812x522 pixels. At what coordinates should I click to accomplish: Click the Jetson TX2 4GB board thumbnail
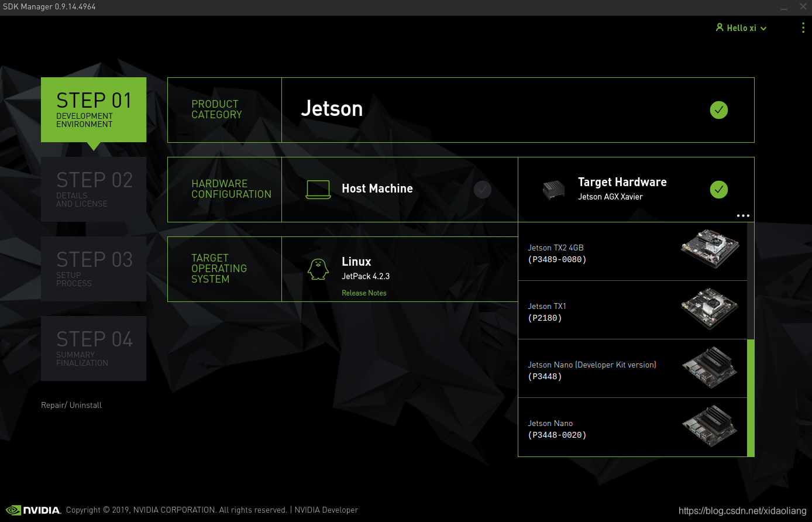pyautogui.click(x=710, y=249)
